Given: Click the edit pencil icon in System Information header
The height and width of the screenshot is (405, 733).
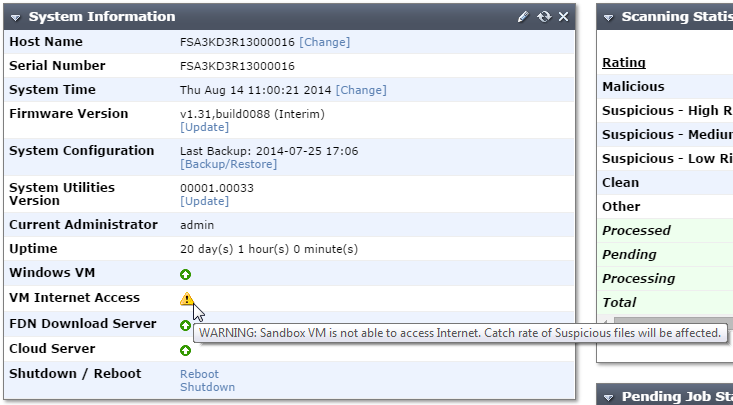Looking at the screenshot, I should pyautogui.click(x=523, y=17).
